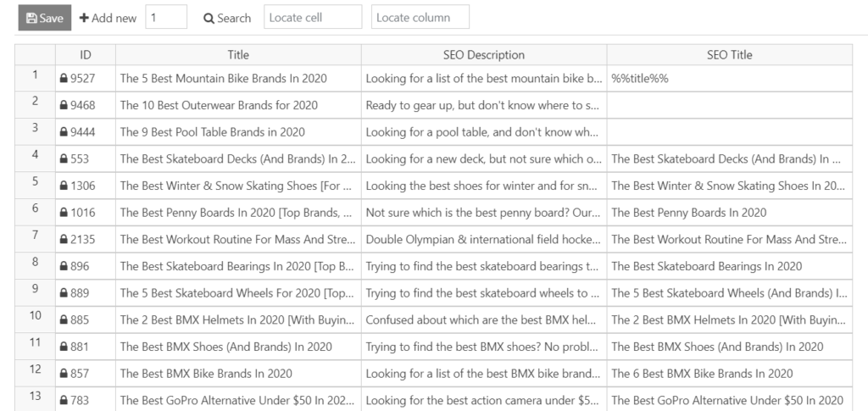Focus the rows-to-add number field
The image size is (868, 411).
[166, 17]
